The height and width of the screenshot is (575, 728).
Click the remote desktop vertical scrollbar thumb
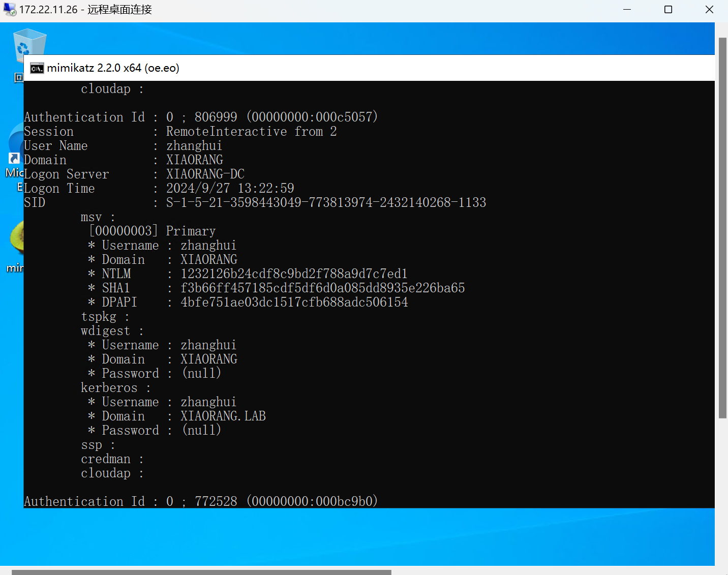point(722,228)
